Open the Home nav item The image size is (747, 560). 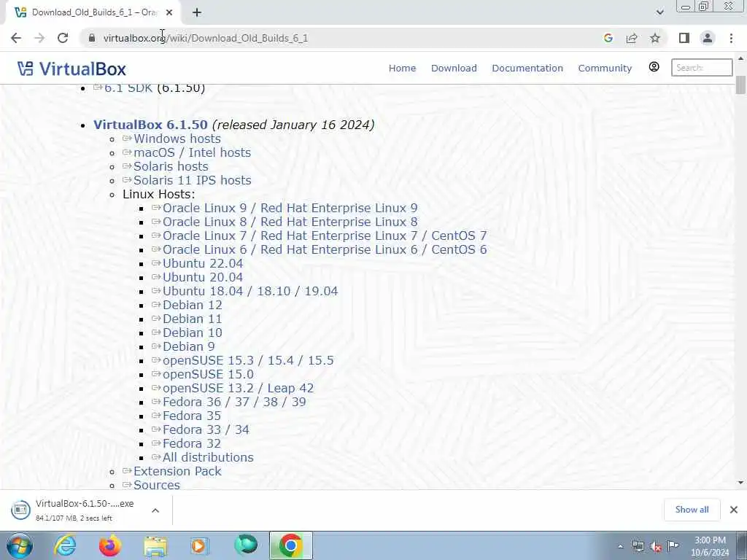(x=402, y=68)
